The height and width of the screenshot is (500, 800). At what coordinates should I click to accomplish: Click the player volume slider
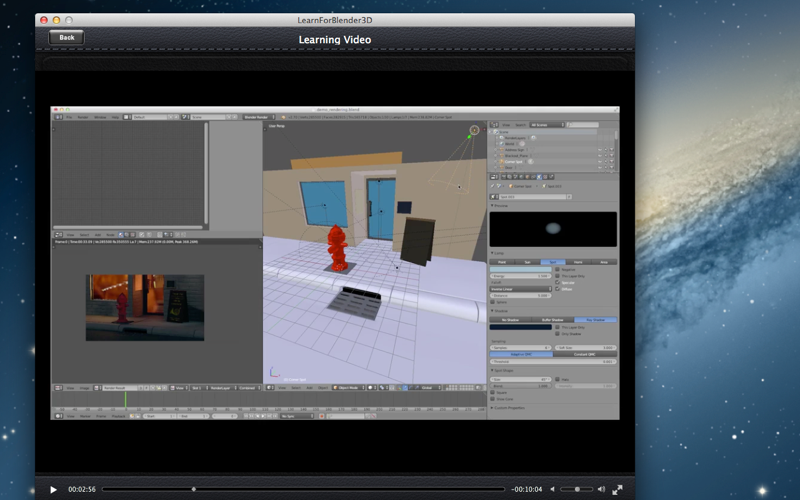pyautogui.click(x=577, y=489)
